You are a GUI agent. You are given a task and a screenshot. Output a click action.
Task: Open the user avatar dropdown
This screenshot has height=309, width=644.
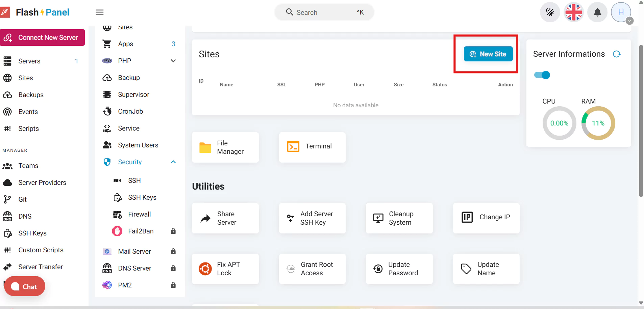621,13
